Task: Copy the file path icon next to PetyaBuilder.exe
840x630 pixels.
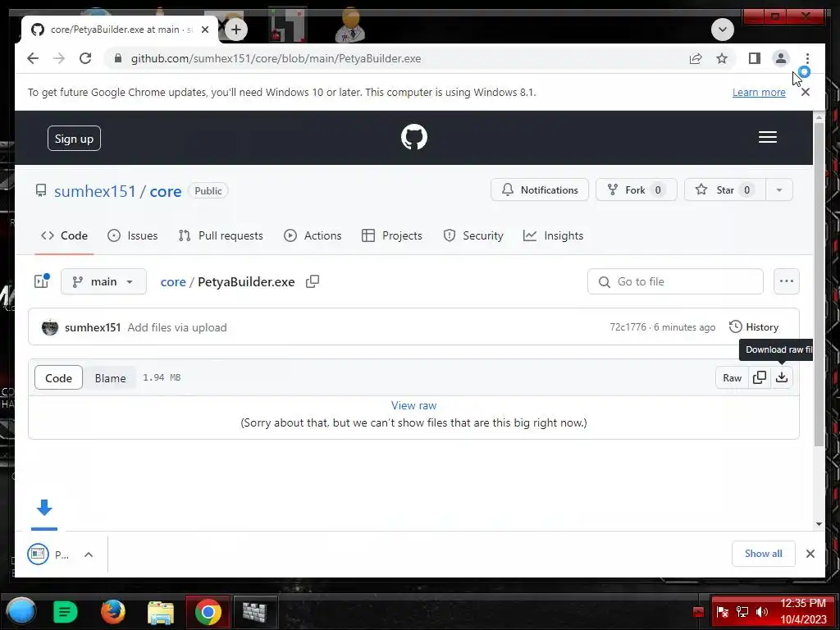Action: click(313, 282)
